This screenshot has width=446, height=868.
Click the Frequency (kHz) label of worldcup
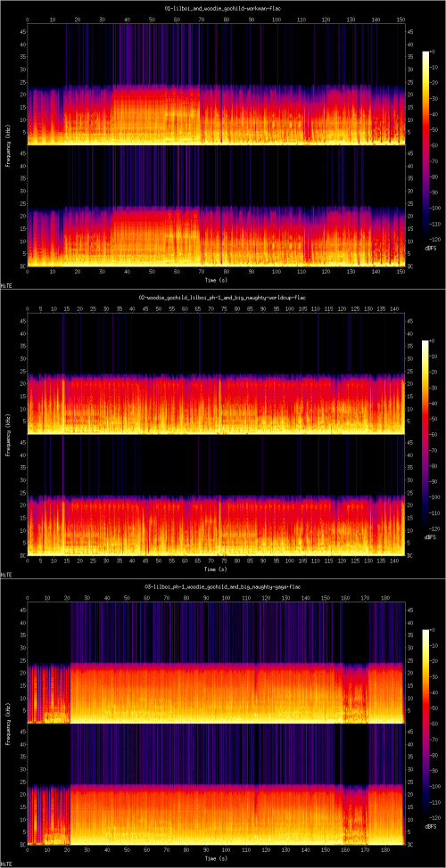pos(8,435)
